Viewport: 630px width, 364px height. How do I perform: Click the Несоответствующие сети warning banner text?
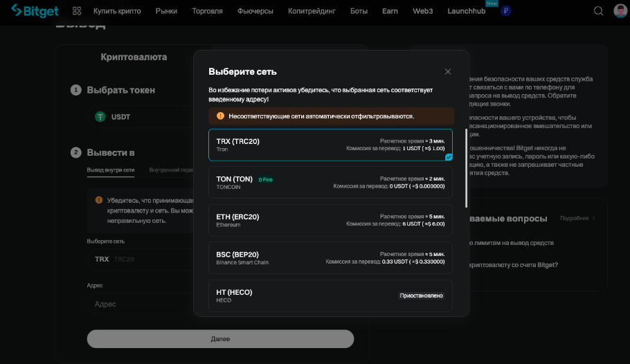[x=321, y=116]
